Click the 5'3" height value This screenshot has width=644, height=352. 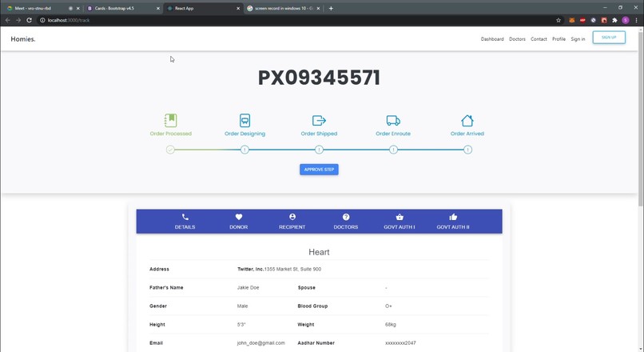tap(241, 325)
